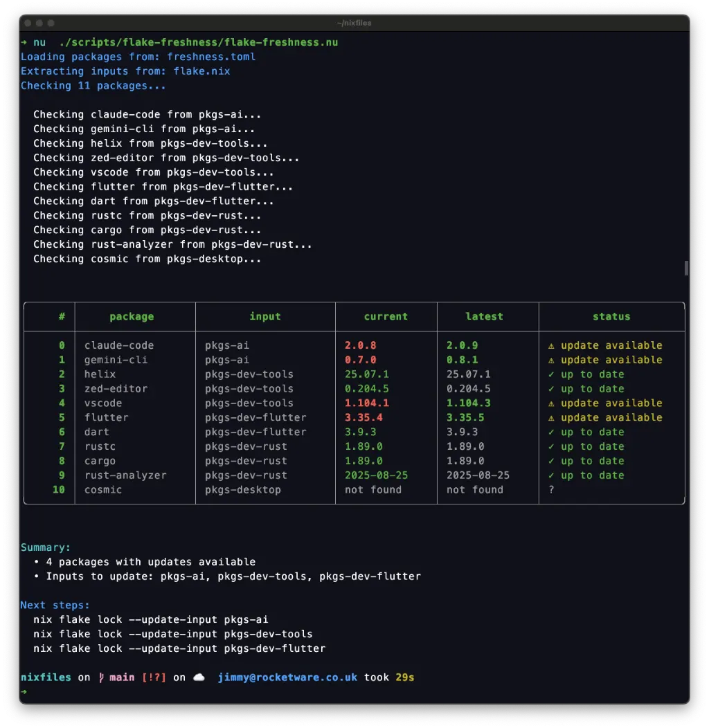Click the jimmy@rocketware.co.uk address
The width and height of the screenshot is (709, 728).
click(286, 677)
